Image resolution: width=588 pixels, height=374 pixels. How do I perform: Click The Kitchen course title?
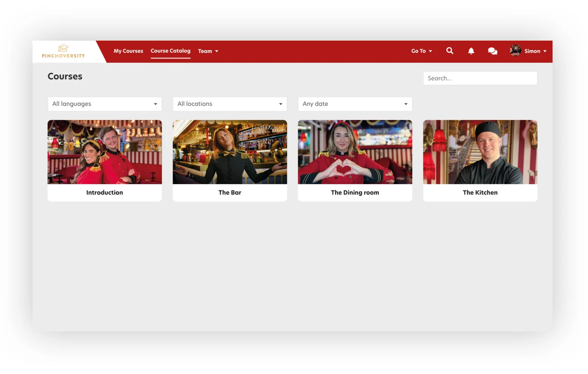(x=480, y=193)
